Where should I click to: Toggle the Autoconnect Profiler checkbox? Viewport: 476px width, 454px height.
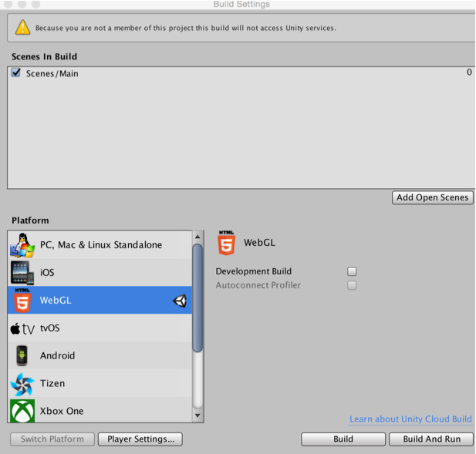coord(352,285)
